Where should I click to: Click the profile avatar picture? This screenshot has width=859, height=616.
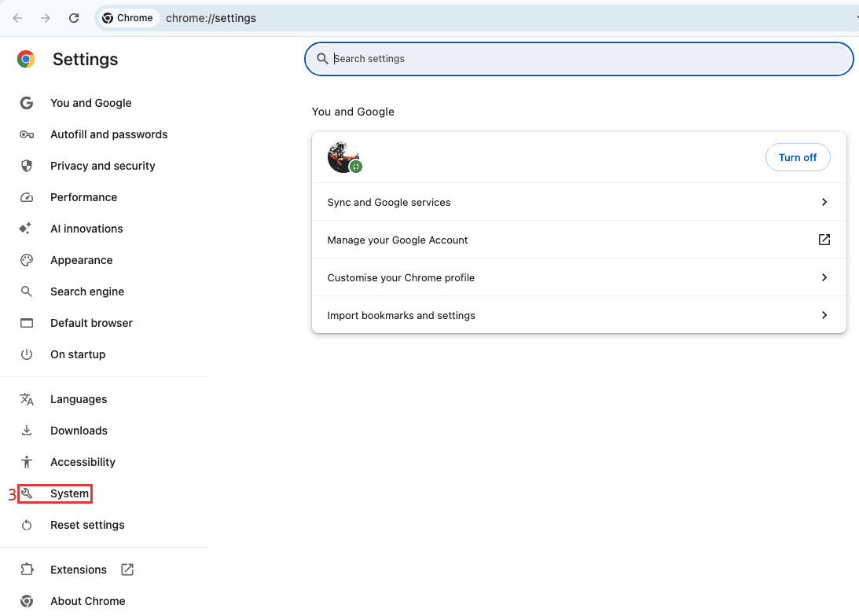coord(343,157)
